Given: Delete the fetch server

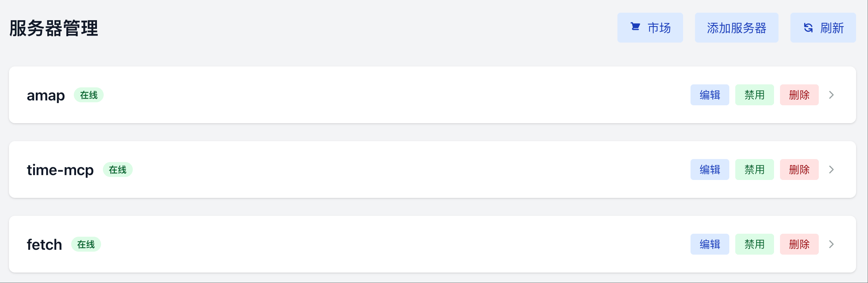Looking at the screenshot, I should point(799,244).
